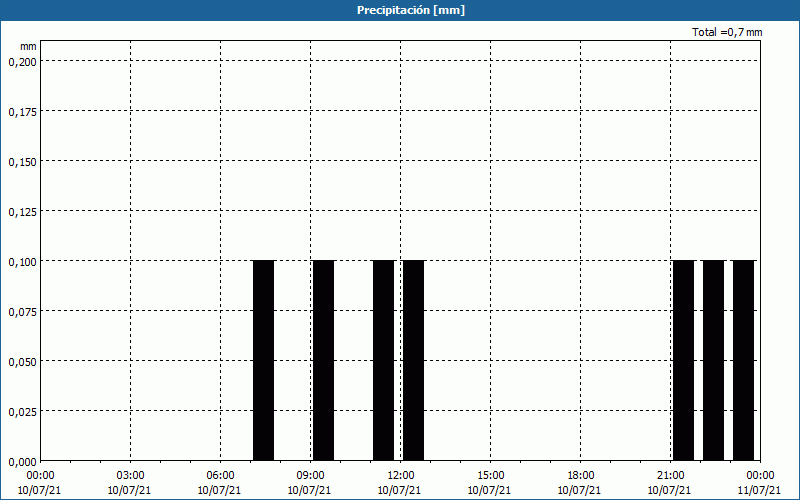Click the 00:00 label dated 11/07/21
This screenshot has height=500, width=800.
pyautogui.click(x=760, y=476)
